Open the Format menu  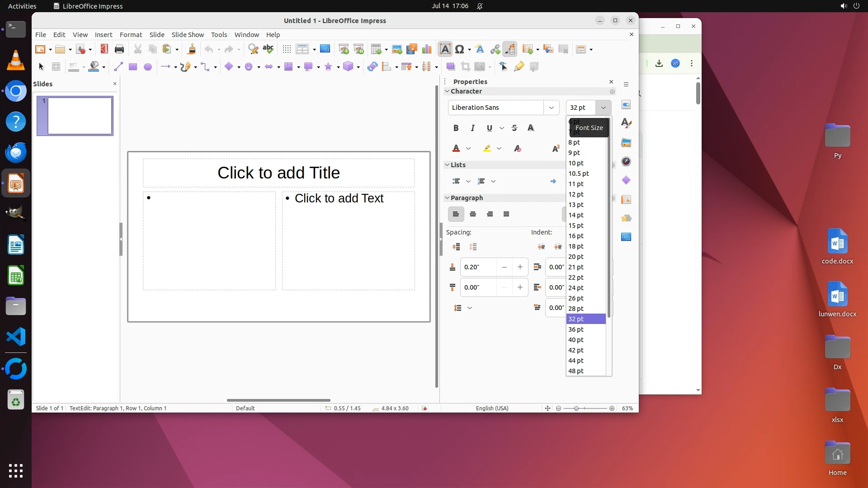tap(131, 35)
